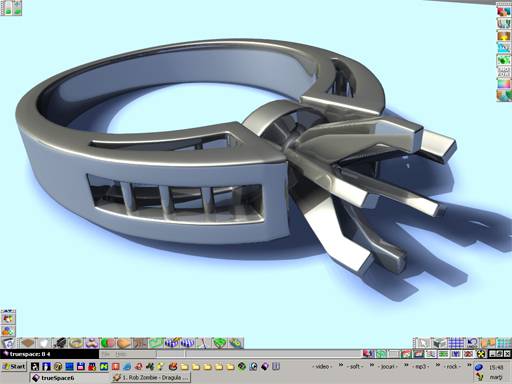The image size is (512, 384).
Task: Open the Help menu in trueSpace
Action: point(120,354)
